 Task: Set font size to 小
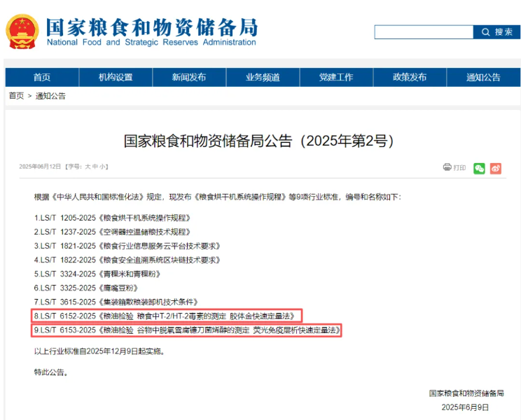pos(102,167)
